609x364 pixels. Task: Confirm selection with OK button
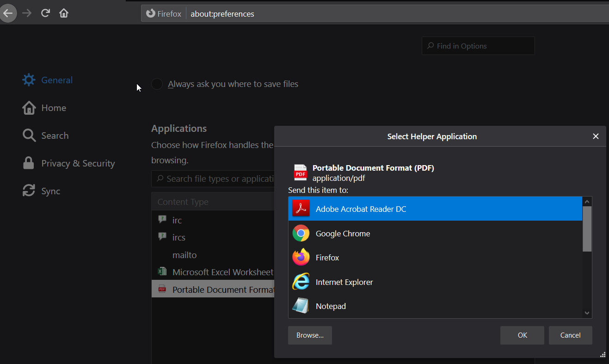(x=522, y=335)
